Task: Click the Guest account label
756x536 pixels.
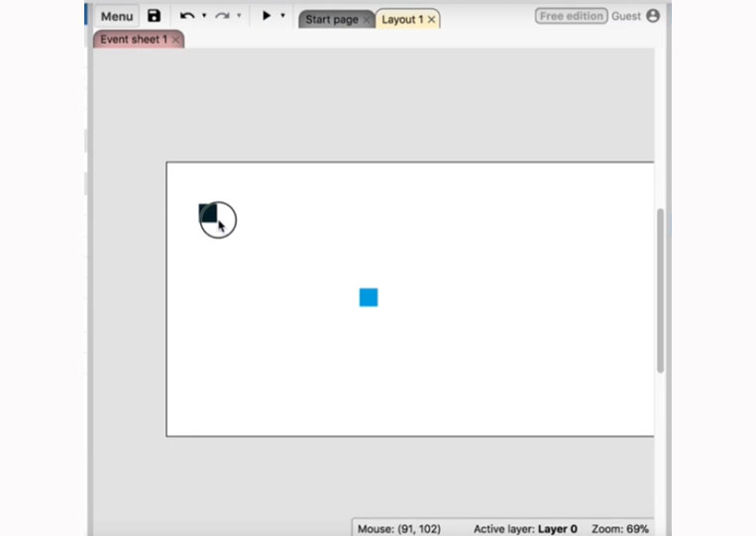Action: pos(626,16)
